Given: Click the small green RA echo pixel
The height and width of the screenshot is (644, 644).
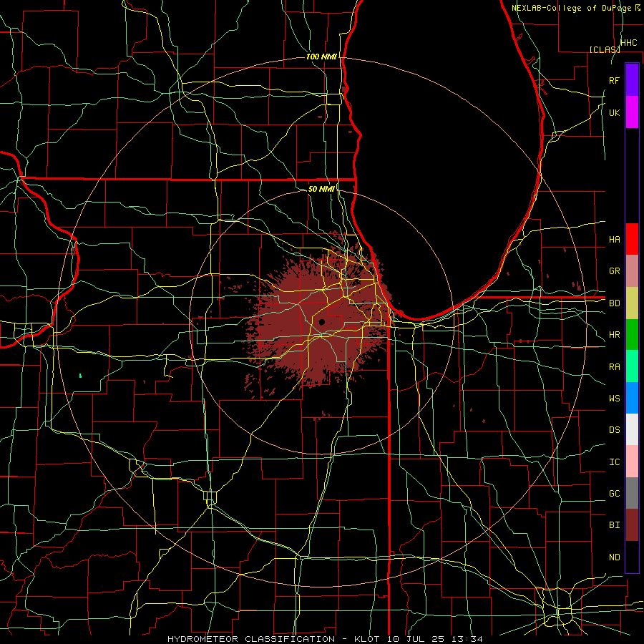Looking at the screenshot, I should (80, 376).
